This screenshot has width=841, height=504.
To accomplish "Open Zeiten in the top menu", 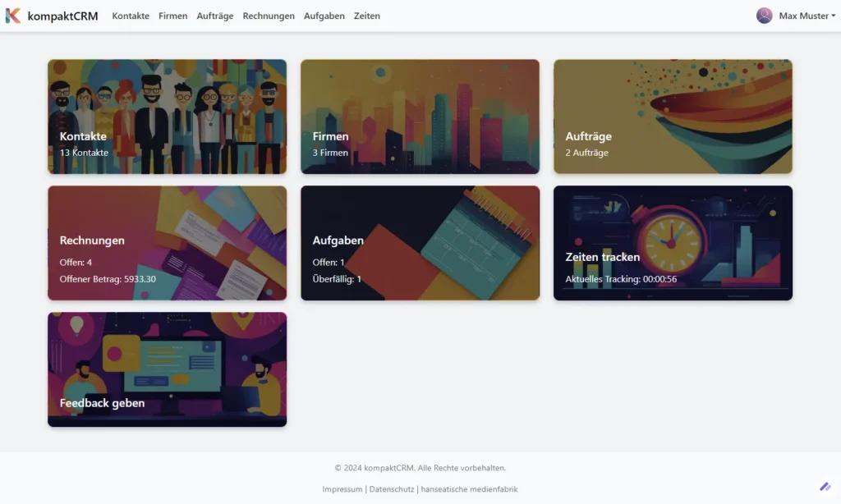I will click(367, 16).
